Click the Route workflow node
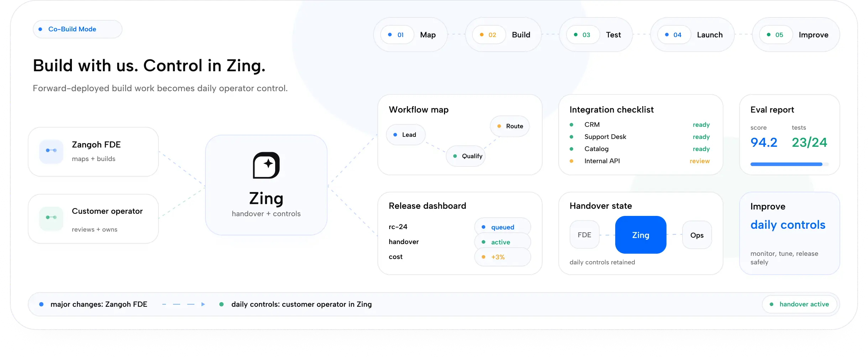The image size is (868, 357). click(510, 126)
